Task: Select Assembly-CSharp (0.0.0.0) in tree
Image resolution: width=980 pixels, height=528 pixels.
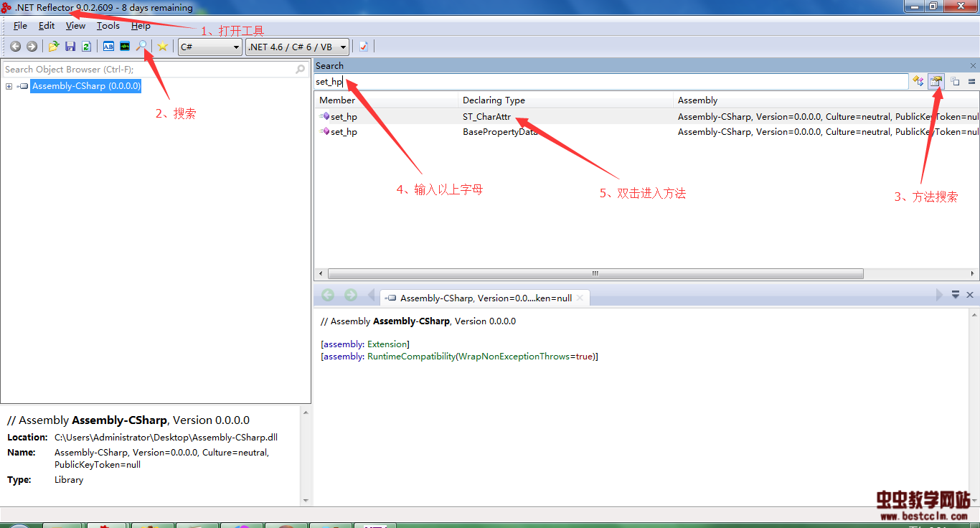Action: pos(86,86)
